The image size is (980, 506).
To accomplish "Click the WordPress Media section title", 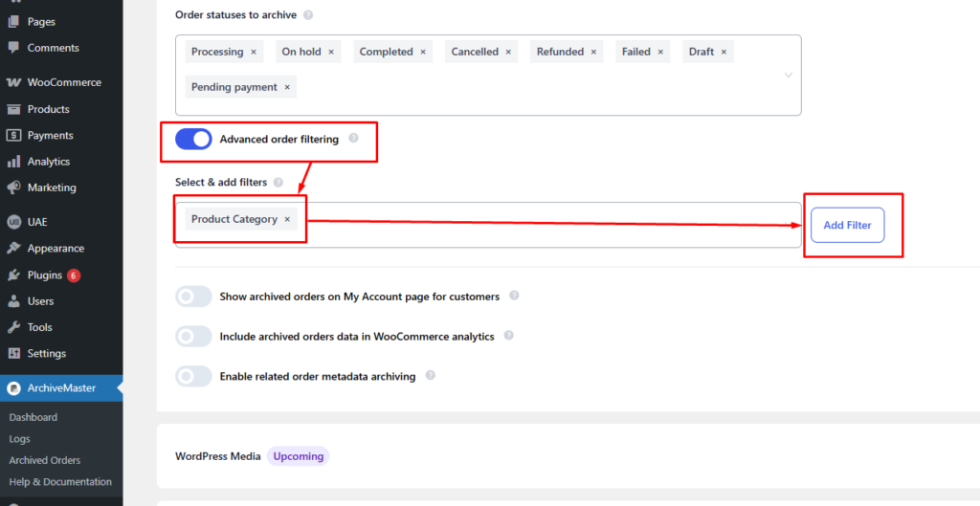I will (218, 456).
